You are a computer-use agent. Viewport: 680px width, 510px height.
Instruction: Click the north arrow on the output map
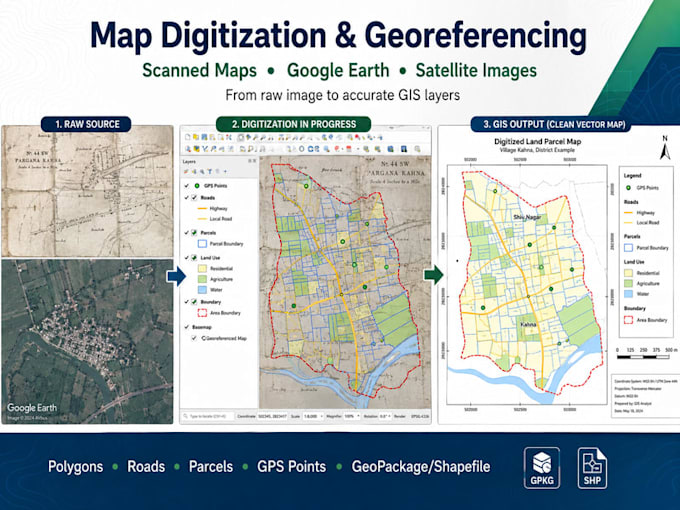[x=665, y=148]
